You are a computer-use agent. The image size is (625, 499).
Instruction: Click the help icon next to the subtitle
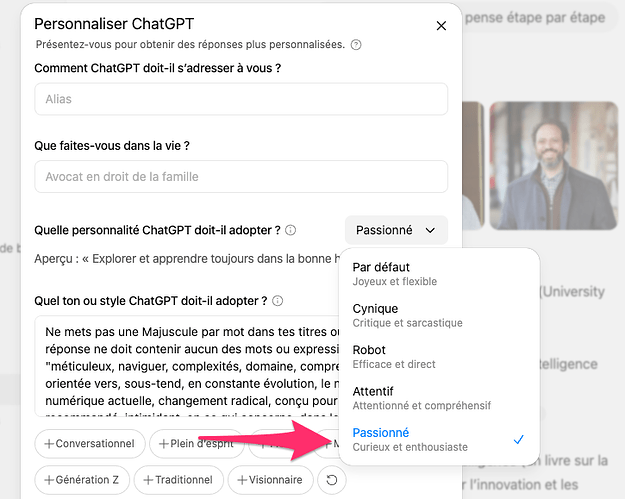[356, 45]
